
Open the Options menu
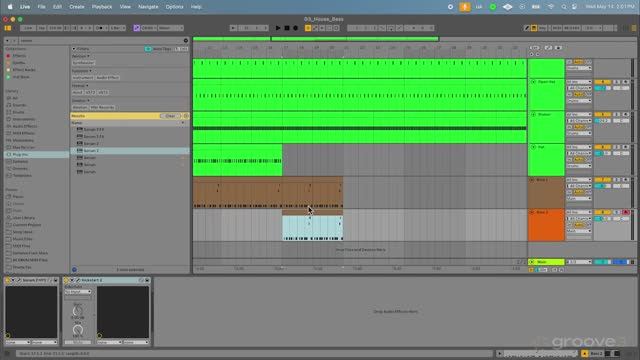click(174, 7)
